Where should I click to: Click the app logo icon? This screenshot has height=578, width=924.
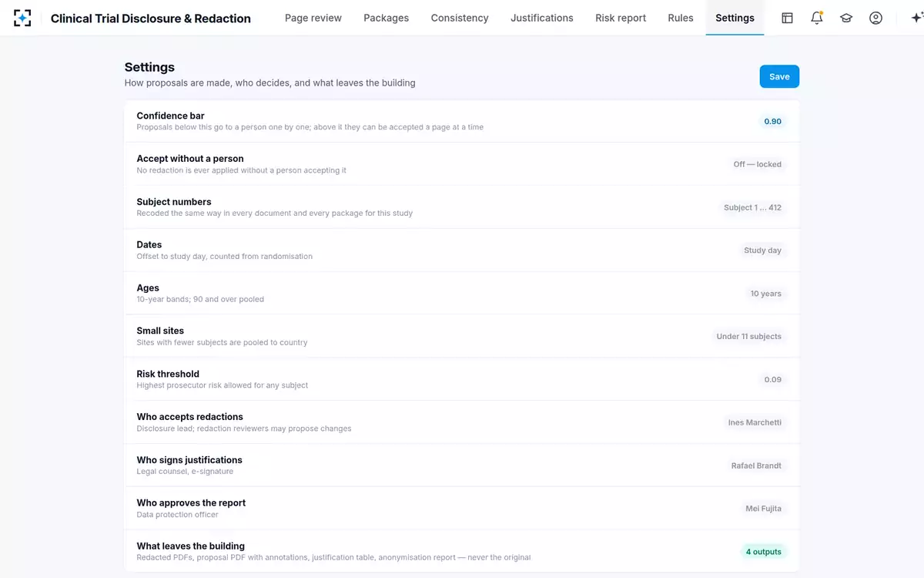tap(23, 18)
